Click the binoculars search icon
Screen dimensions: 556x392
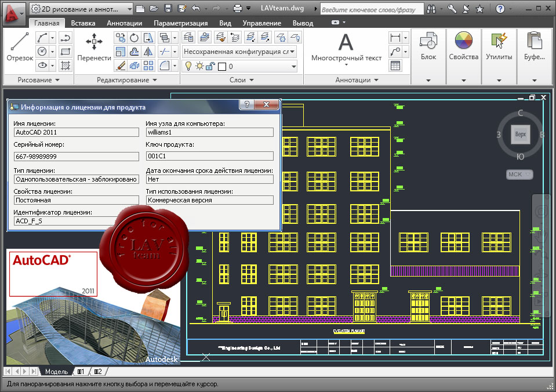(x=431, y=9)
